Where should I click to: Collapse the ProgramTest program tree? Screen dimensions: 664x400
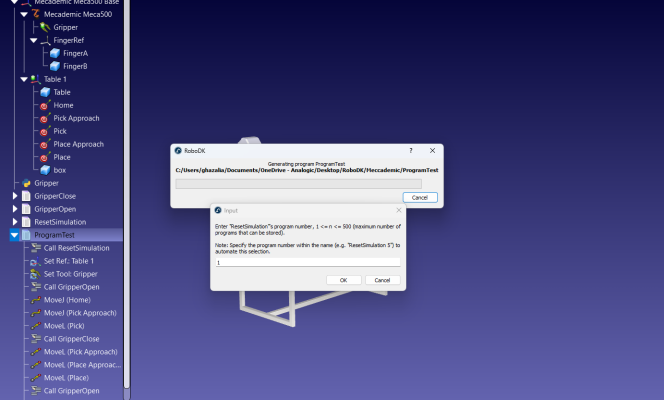14,235
